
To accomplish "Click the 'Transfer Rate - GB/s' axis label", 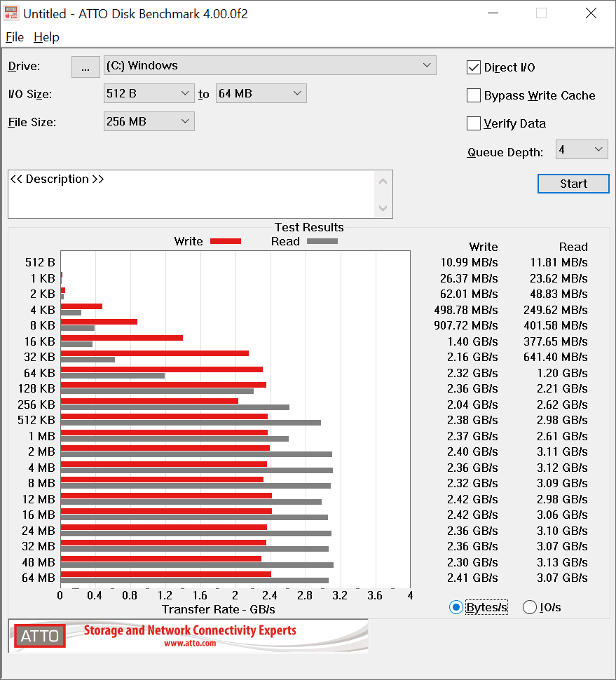I will 219,610.
